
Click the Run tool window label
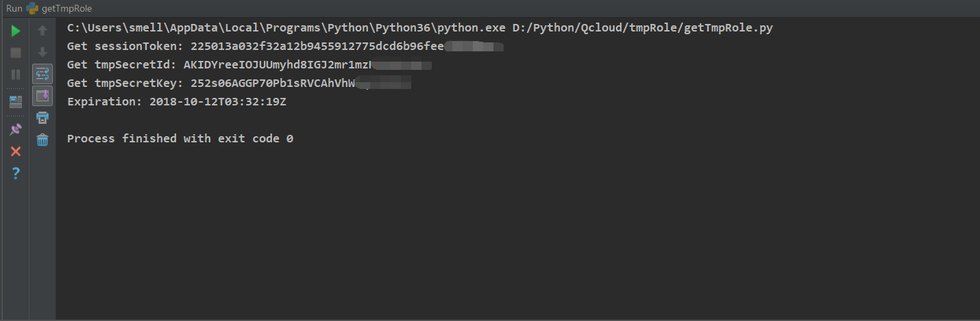pyautogui.click(x=13, y=8)
